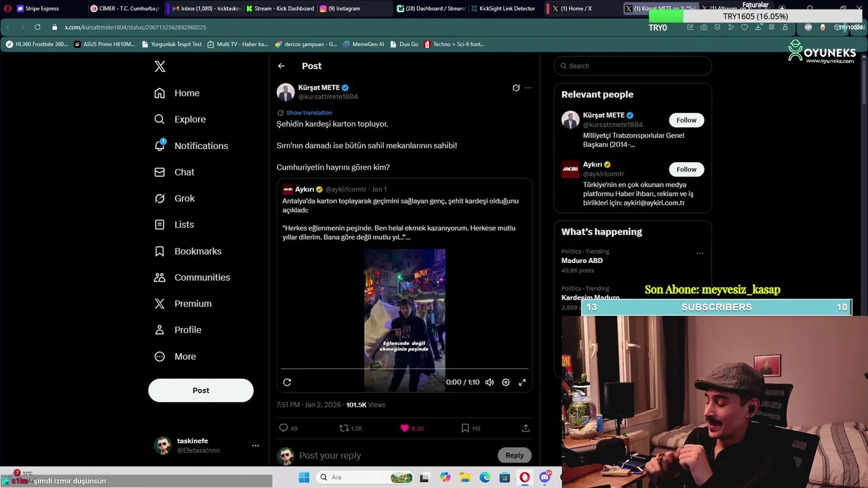Viewport: 868px width, 488px height.
Task: Open the MemeGen AI bookmark
Action: 363,44
